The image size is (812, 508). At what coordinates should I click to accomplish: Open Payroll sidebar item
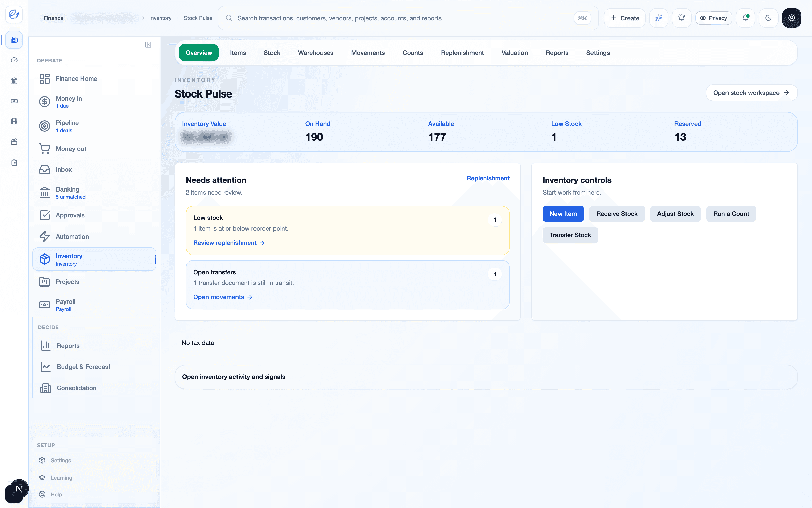[x=94, y=305]
